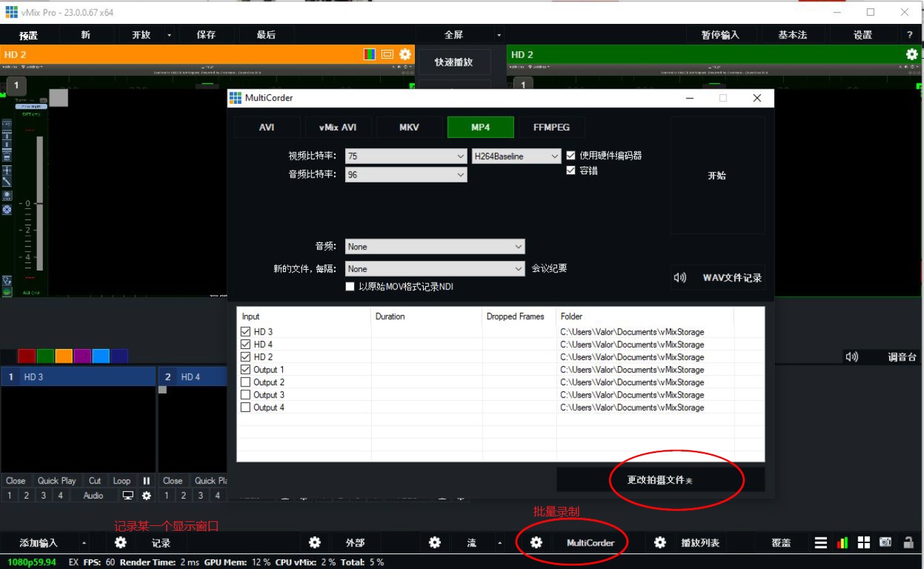Click the MultiCorder window logo icon
Screen dimensions: 924x569
(x=235, y=98)
